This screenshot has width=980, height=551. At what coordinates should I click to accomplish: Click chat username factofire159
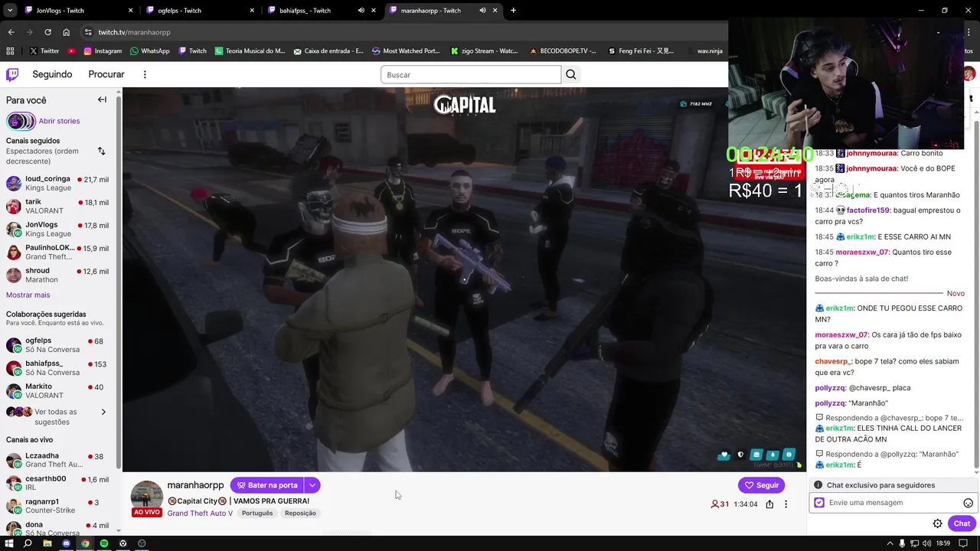pos(868,210)
